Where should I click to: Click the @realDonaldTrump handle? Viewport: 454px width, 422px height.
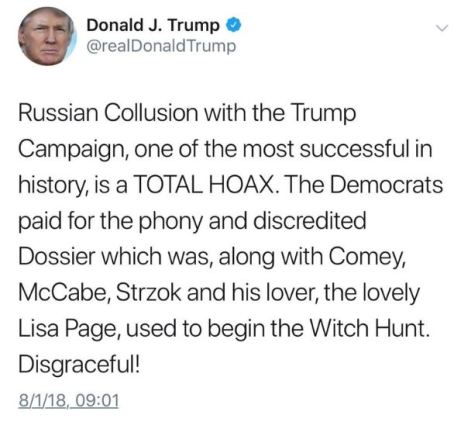(x=161, y=46)
